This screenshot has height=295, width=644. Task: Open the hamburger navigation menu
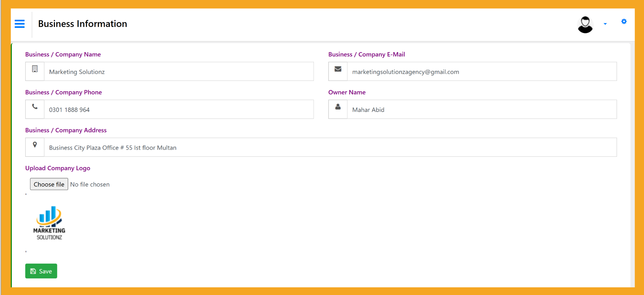coord(20,24)
